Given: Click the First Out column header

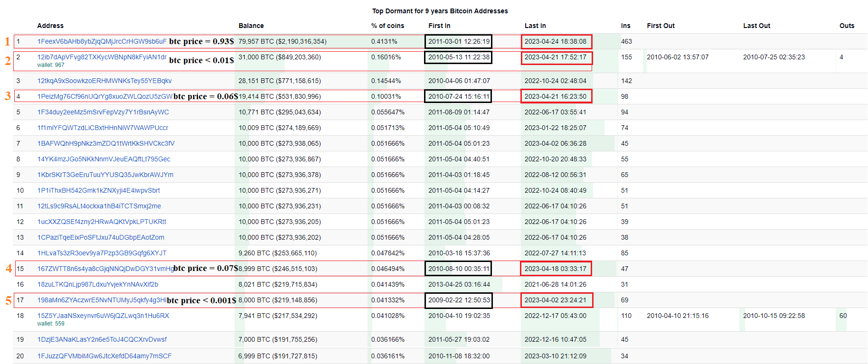Looking at the screenshot, I should [x=660, y=26].
